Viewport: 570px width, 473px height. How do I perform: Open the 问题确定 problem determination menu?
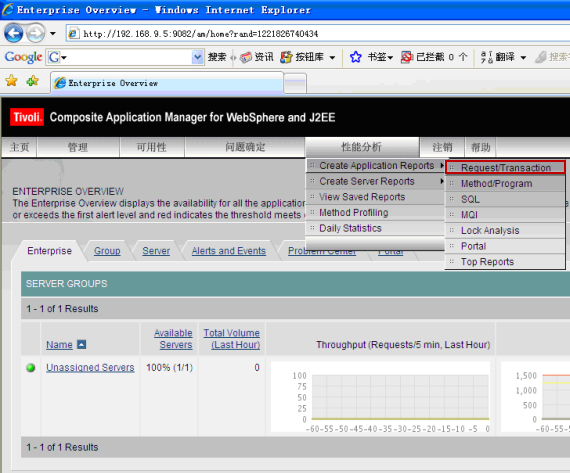tap(245, 147)
